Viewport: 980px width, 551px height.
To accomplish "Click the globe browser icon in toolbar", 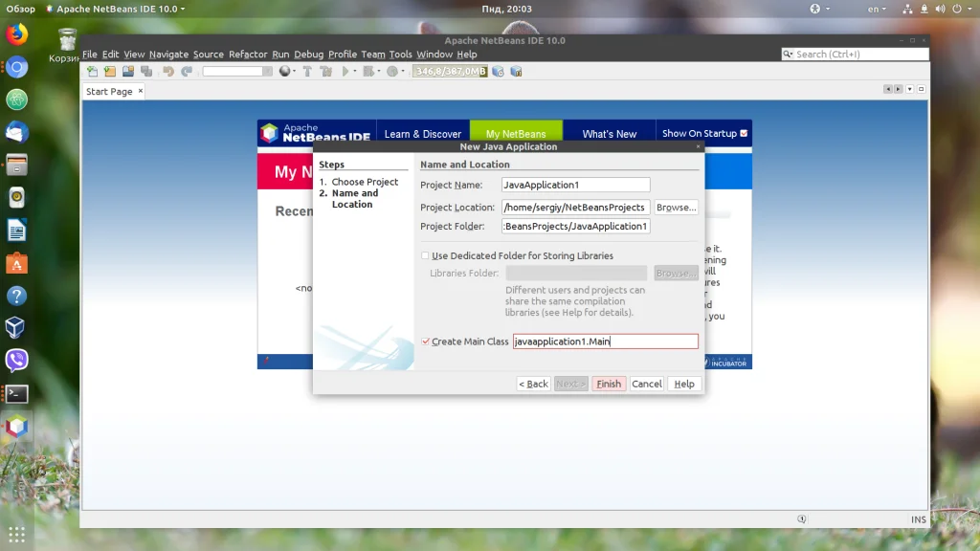I will pyautogui.click(x=284, y=71).
